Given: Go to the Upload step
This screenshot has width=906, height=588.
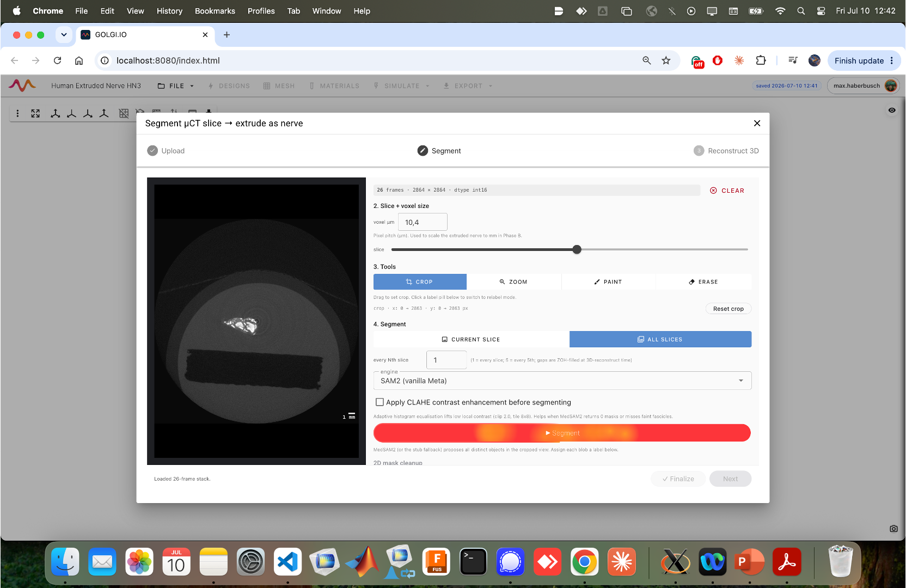Looking at the screenshot, I should [166, 151].
